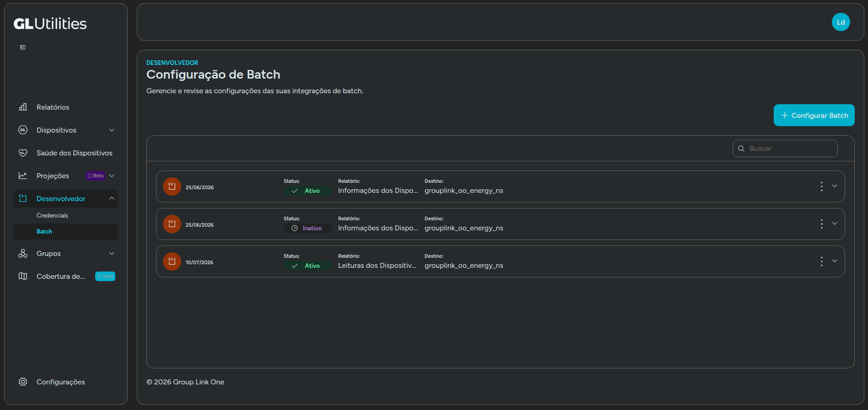Click the 10/07/2026 date text
Screen dimensions: 868x410
pos(199,262)
